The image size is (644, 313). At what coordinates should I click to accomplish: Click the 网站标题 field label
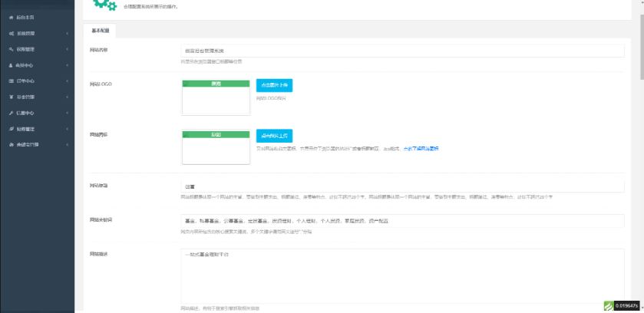tap(98, 186)
